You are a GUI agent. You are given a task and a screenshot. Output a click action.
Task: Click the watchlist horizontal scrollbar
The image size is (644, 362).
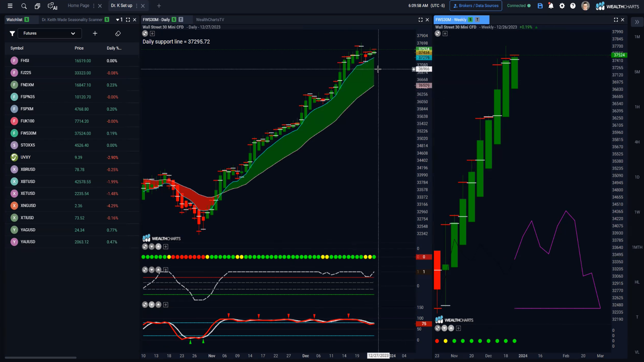click(41, 358)
